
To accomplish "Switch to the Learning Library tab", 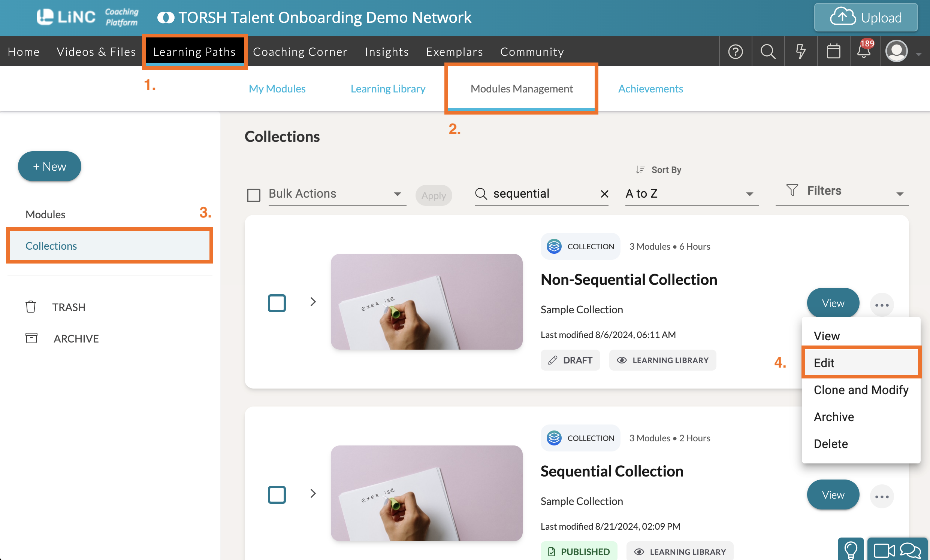I will click(x=388, y=89).
